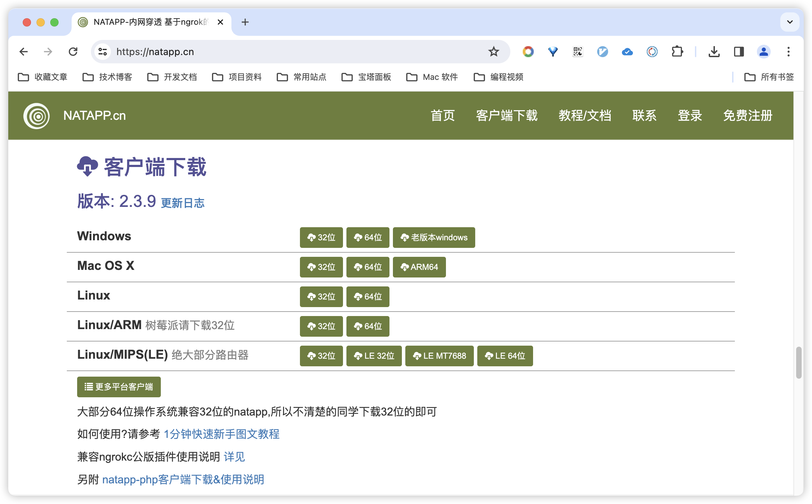Viewport: 812px width, 504px height.
Task: Open the 开发文档 bookmarks folder
Action: (x=172, y=77)
